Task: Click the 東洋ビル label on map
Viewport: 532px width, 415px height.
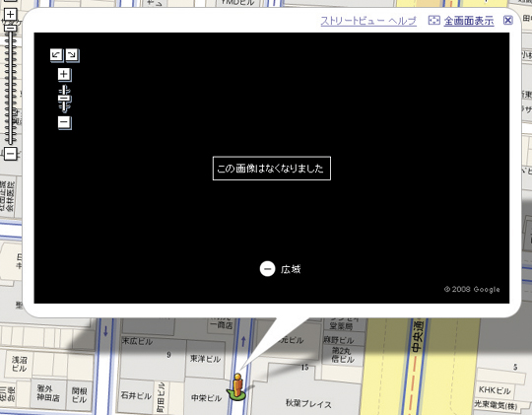Action: 205,359
